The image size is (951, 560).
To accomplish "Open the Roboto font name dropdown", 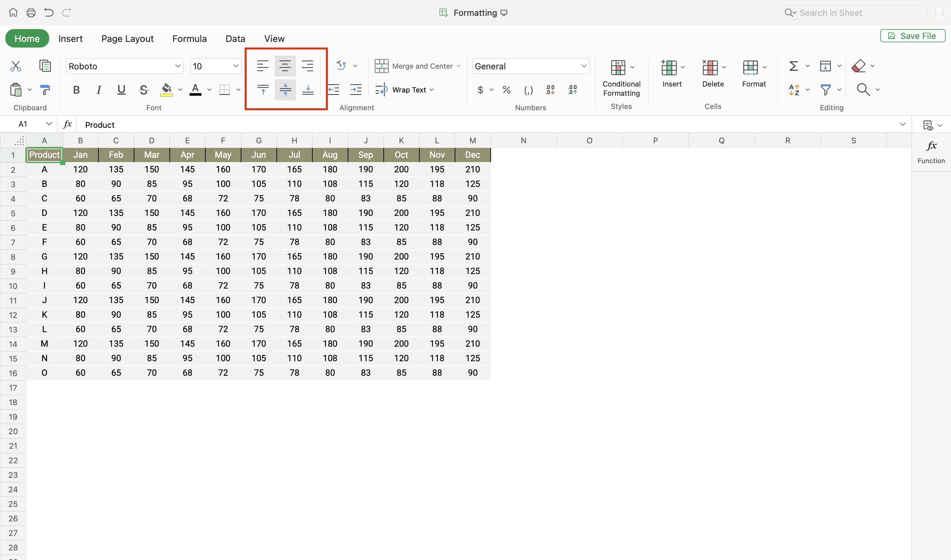I will (177, 66).
